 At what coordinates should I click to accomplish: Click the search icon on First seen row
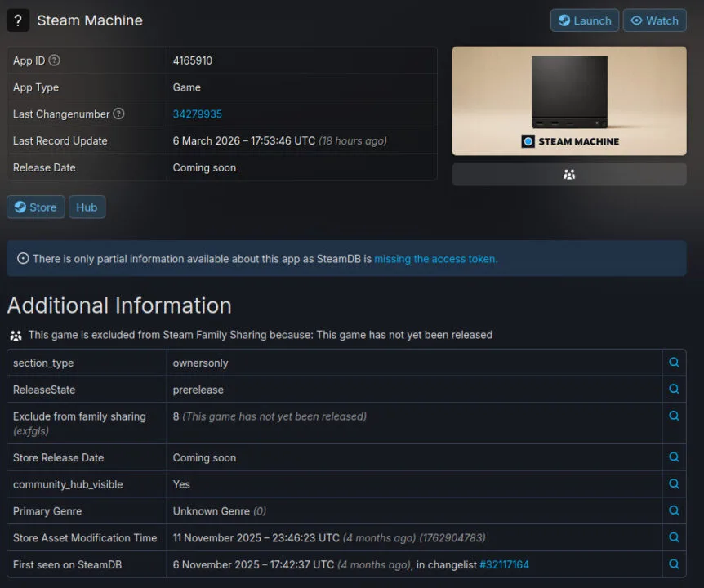[675, 564]
